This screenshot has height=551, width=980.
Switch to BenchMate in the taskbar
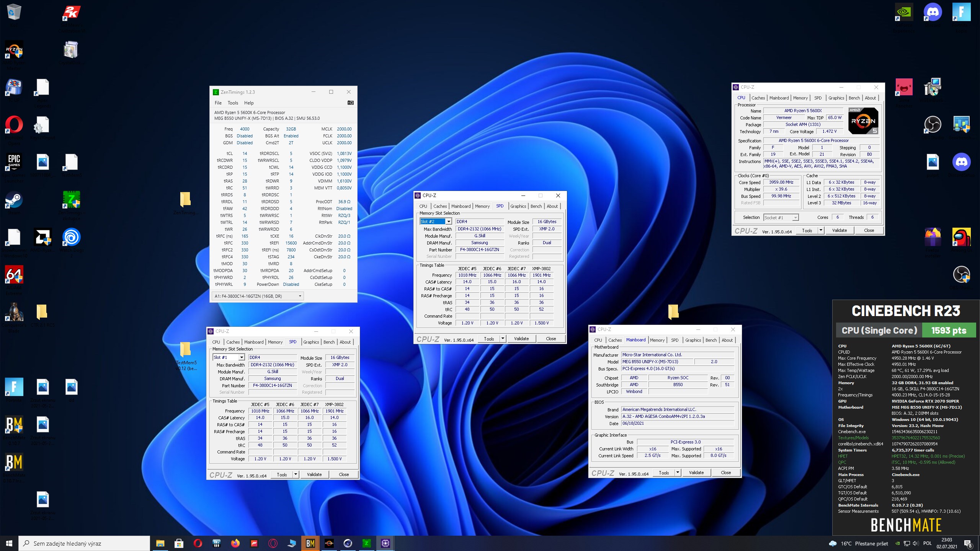(x=310, y=543)
